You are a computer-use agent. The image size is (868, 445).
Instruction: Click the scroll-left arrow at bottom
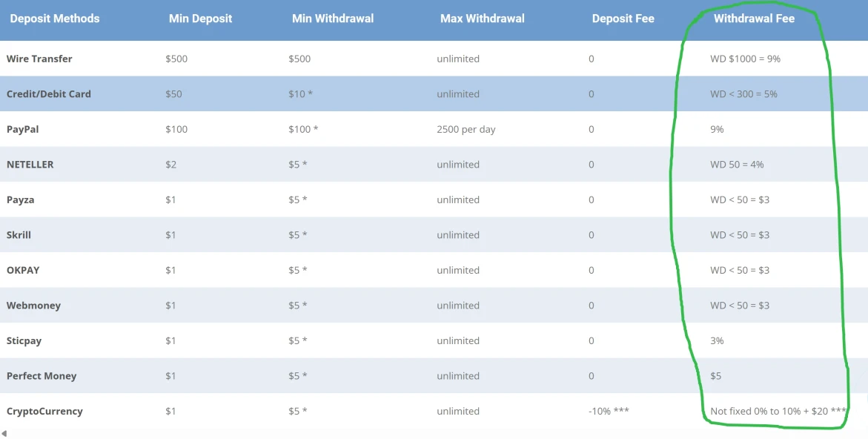coord(4,433)
